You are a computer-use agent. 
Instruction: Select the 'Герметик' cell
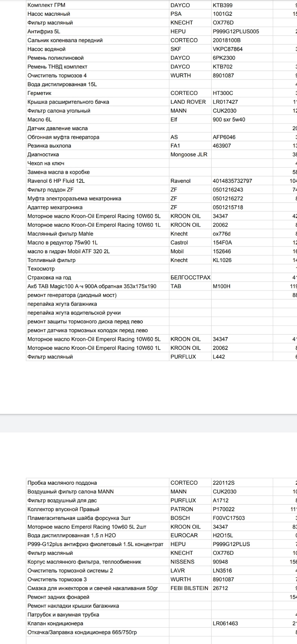[98, 93]
